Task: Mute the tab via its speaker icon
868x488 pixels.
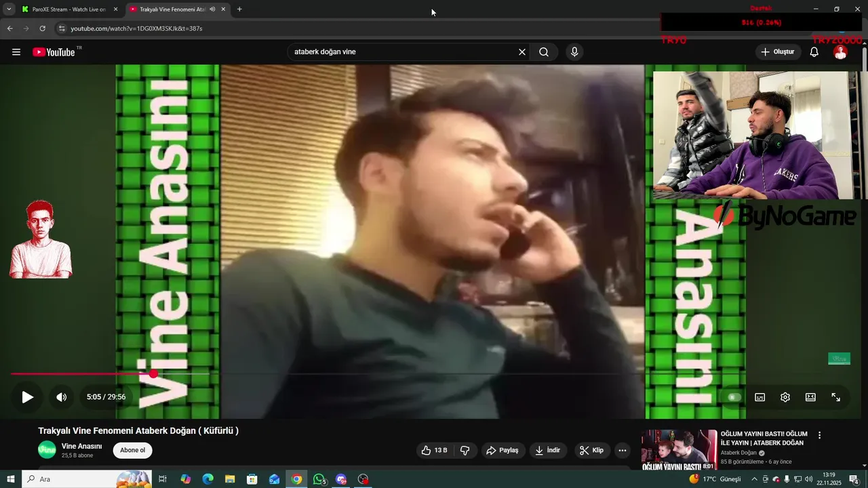Action: point(212,9)
